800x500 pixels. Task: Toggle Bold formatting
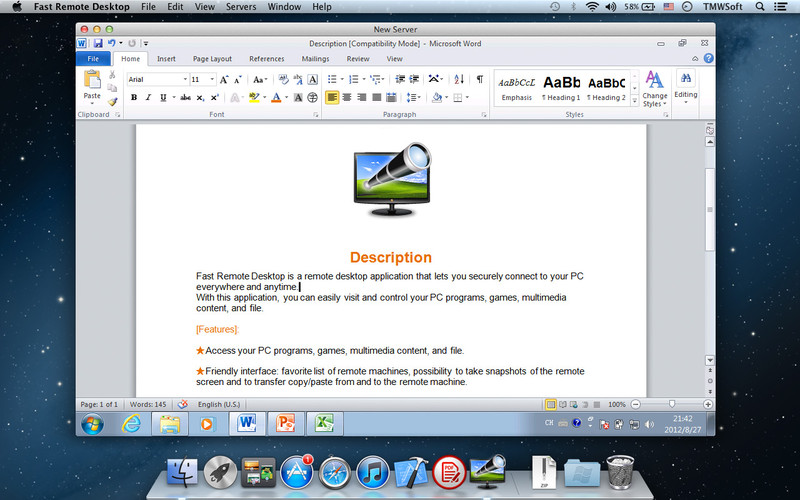(134, 97)
